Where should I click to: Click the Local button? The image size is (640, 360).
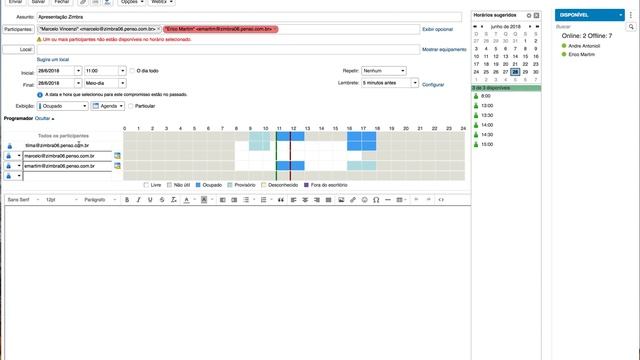click(x=18, y=49)
